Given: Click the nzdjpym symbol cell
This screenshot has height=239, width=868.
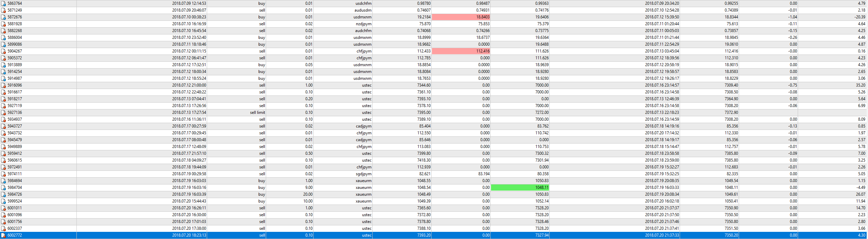Looking at the screenshot, I should [x=364, y=24].
